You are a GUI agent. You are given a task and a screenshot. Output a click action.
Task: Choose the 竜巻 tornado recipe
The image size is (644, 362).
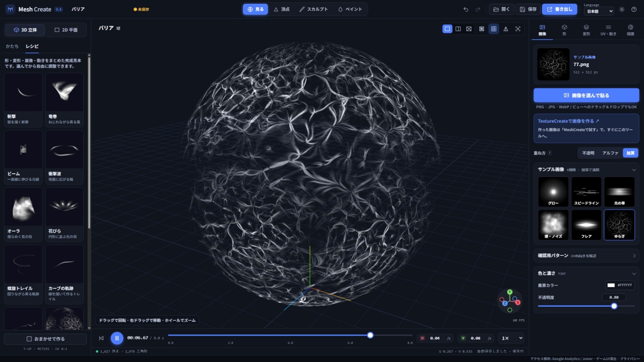click(64, 100)
